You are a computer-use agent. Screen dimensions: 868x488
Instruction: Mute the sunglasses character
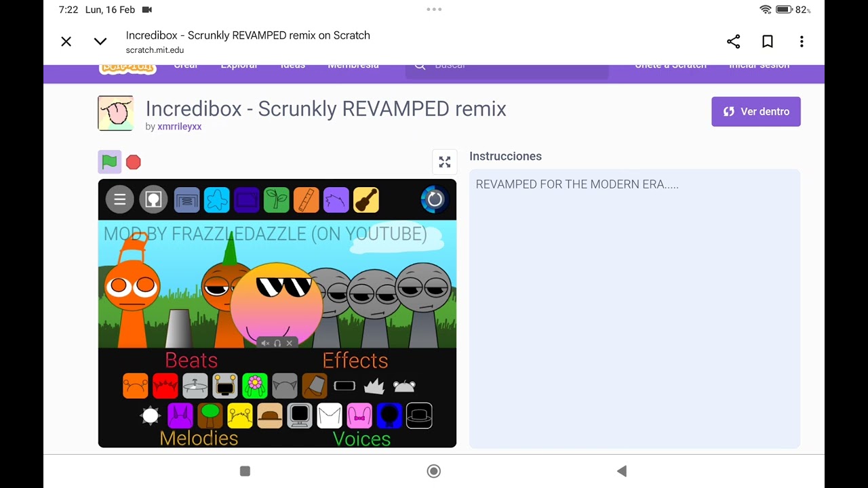click(x=265, y=344)
